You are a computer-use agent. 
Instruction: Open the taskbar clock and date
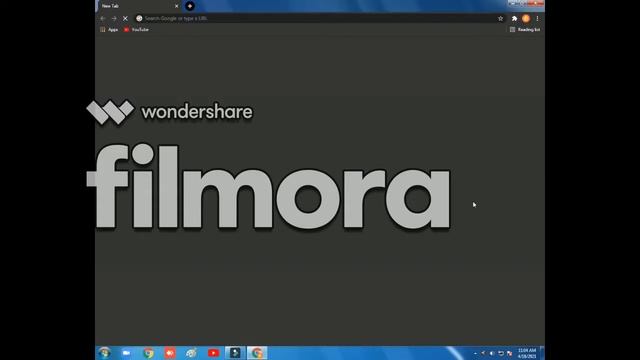click(527, 353)
